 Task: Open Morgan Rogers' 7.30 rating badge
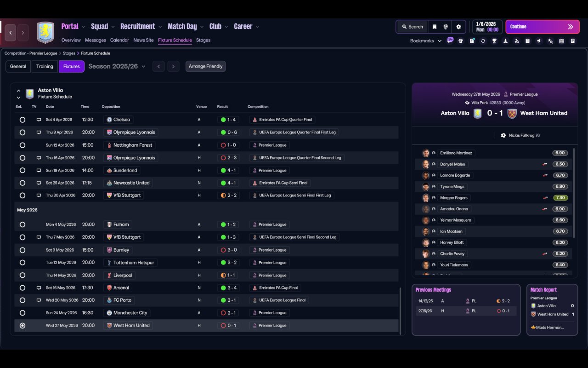pos(560,198)
